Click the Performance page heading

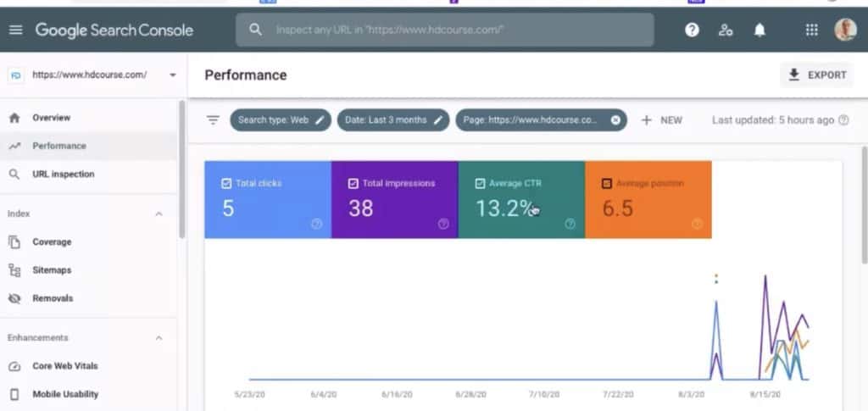(x=246, y=75)
